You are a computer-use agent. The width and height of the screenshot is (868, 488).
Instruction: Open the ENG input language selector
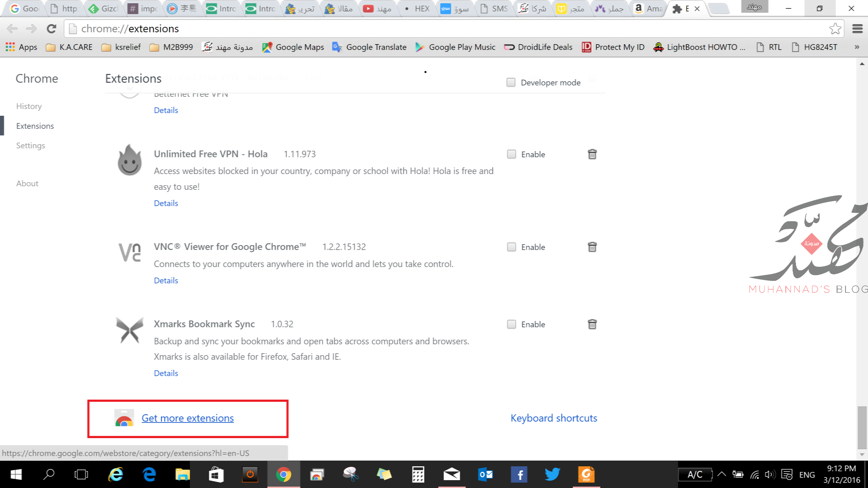[x=807, y=475]
